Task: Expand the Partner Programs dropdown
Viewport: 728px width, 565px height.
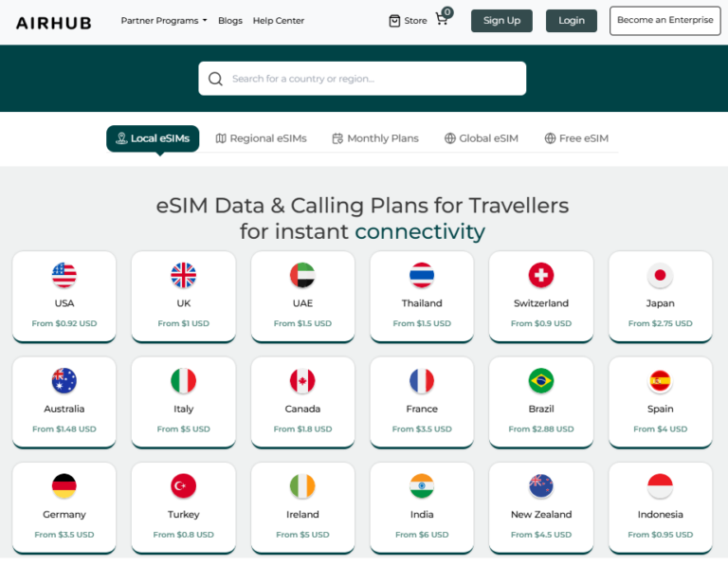Action: pos(164,21)
